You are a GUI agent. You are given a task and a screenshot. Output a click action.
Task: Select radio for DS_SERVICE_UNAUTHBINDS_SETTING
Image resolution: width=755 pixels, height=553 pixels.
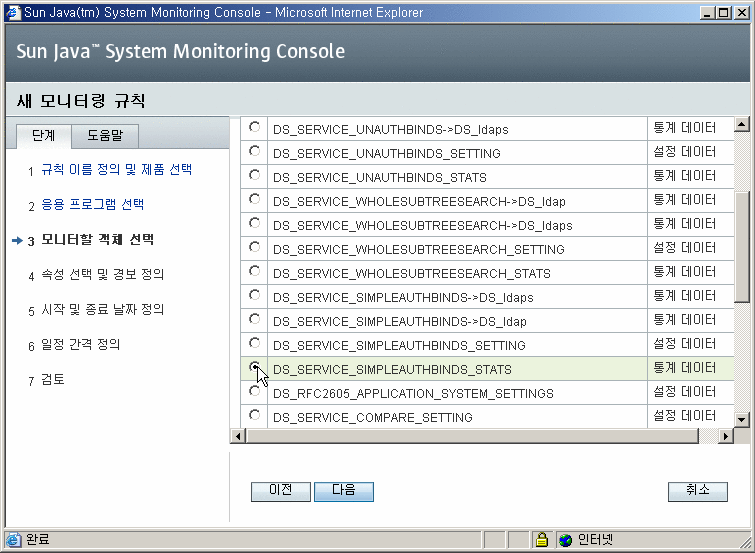(x=254, y=151)
